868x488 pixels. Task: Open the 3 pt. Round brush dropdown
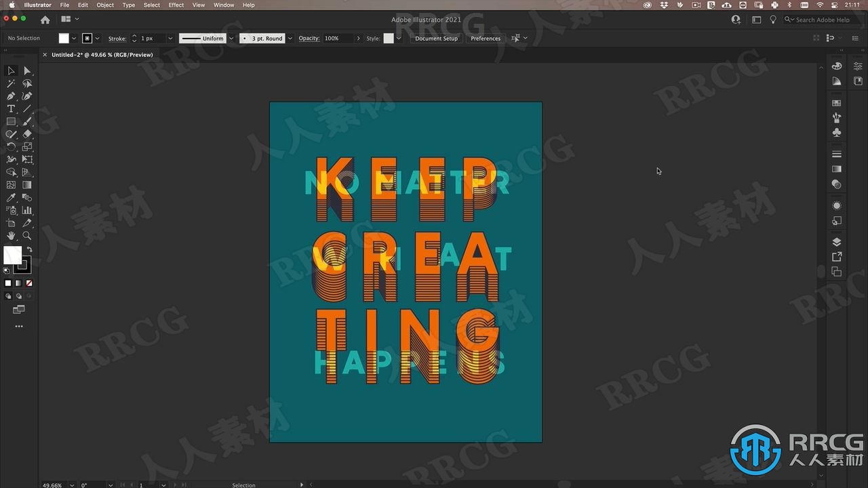290,39
